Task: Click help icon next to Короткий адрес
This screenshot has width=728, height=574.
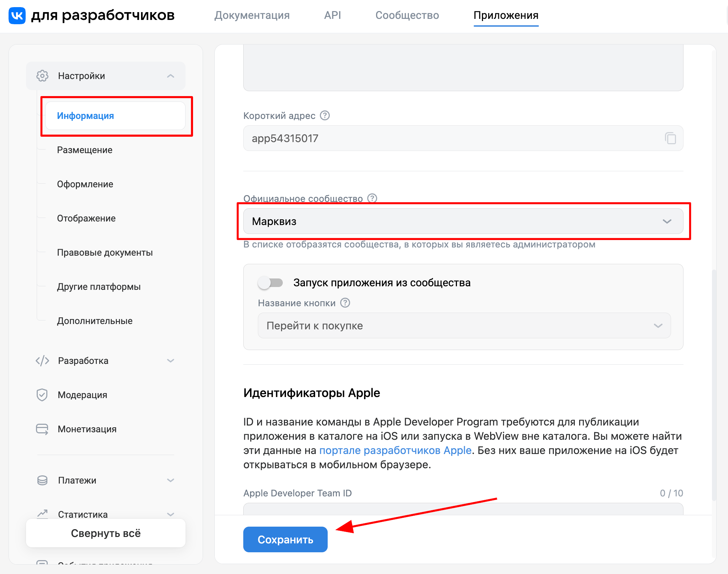Action: [325, 115]
